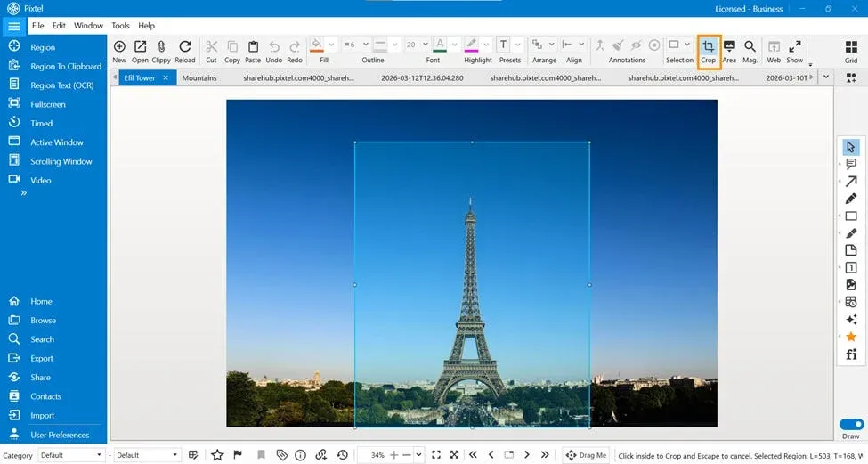Expand the Presets dropdown arrow
The width and height of the screenshot is (868, 464).
[517, 45]
